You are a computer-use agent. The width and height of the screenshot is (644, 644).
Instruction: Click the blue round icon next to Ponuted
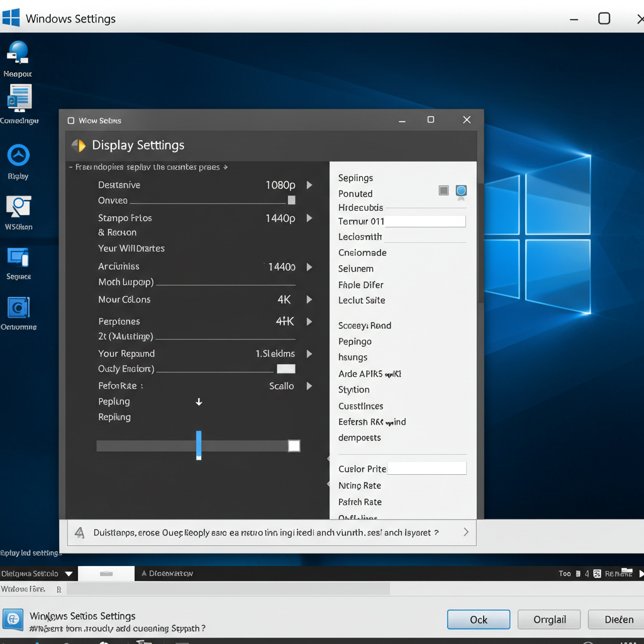click(x=461, y=191)
